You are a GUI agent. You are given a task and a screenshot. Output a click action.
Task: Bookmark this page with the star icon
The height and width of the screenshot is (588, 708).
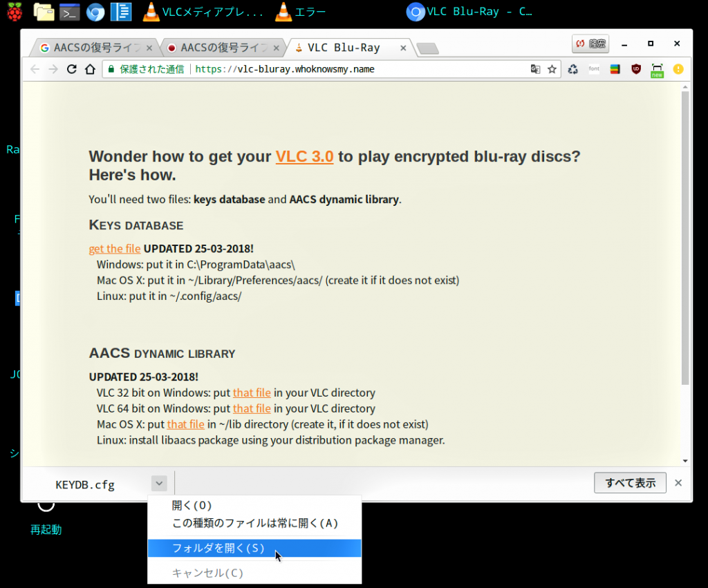(552, 69)
